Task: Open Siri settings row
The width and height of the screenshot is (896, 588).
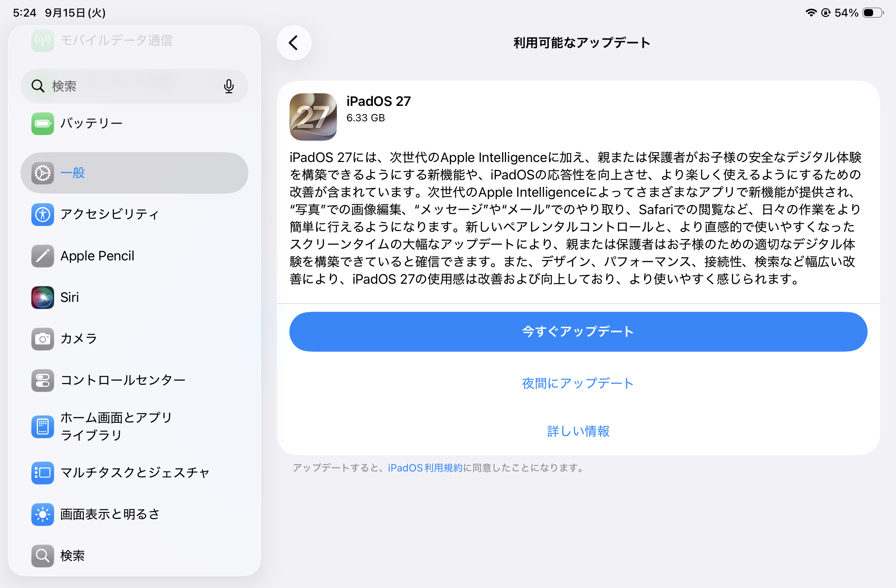Action: 134,298
